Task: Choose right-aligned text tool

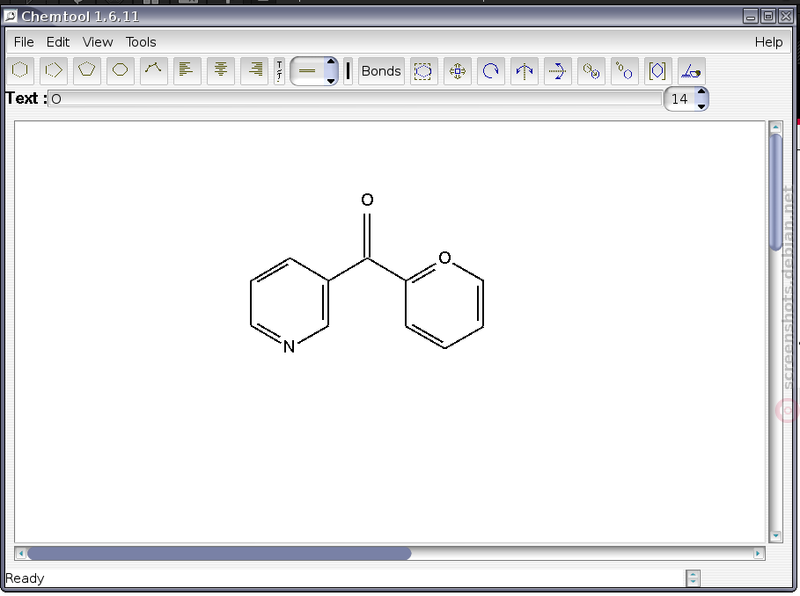Action: (254, 70)
